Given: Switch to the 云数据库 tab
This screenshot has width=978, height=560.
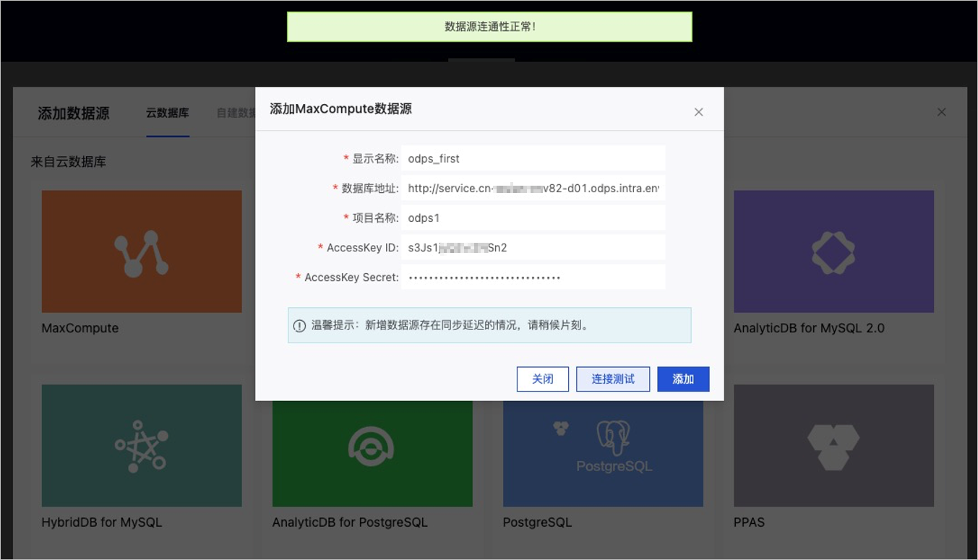Looking at the screenshot, I should point(167,113).
